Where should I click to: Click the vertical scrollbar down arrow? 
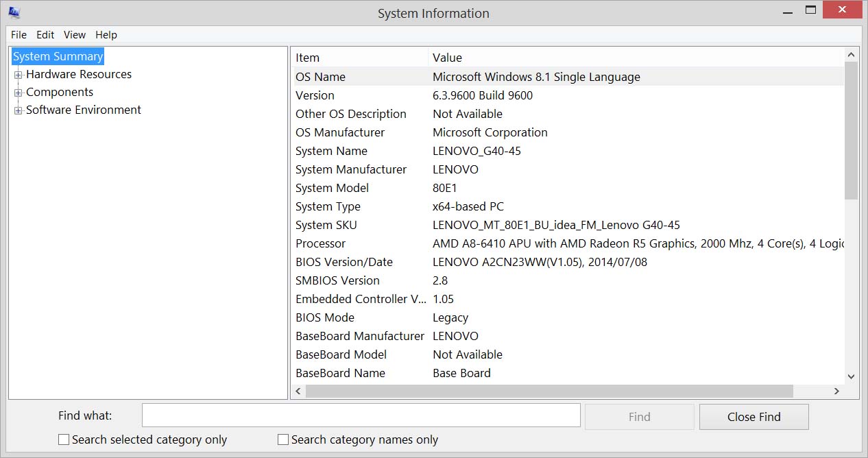[851, 376]
